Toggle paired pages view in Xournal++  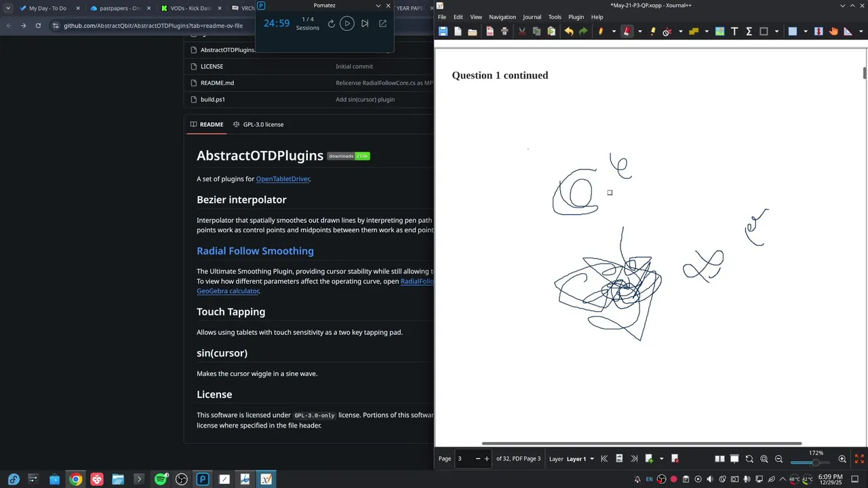coord(719,459)
